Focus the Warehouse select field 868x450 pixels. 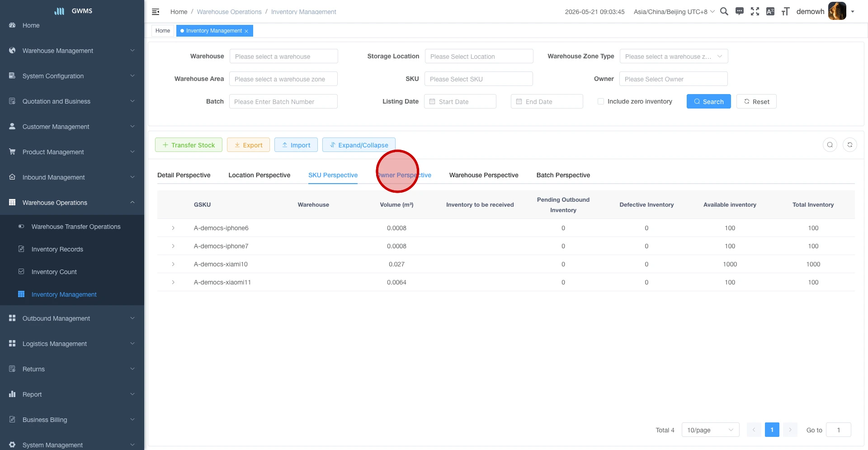283,56
